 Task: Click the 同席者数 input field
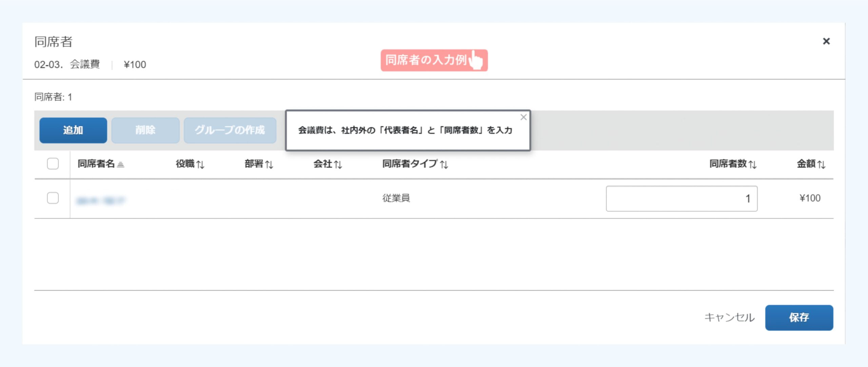point(682,199)
